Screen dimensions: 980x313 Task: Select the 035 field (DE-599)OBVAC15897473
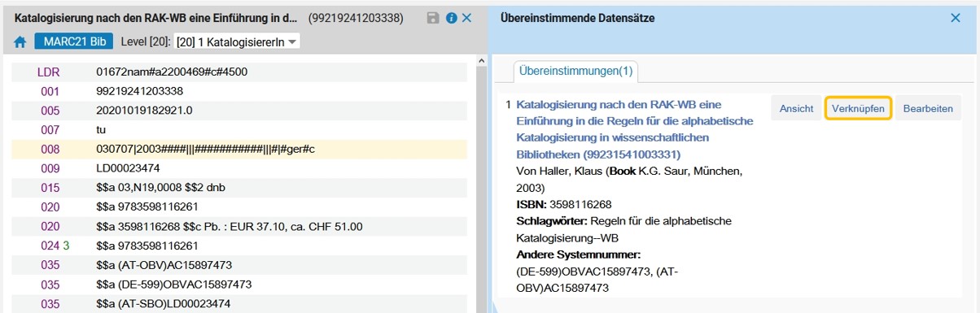click(x=173, y=285)
